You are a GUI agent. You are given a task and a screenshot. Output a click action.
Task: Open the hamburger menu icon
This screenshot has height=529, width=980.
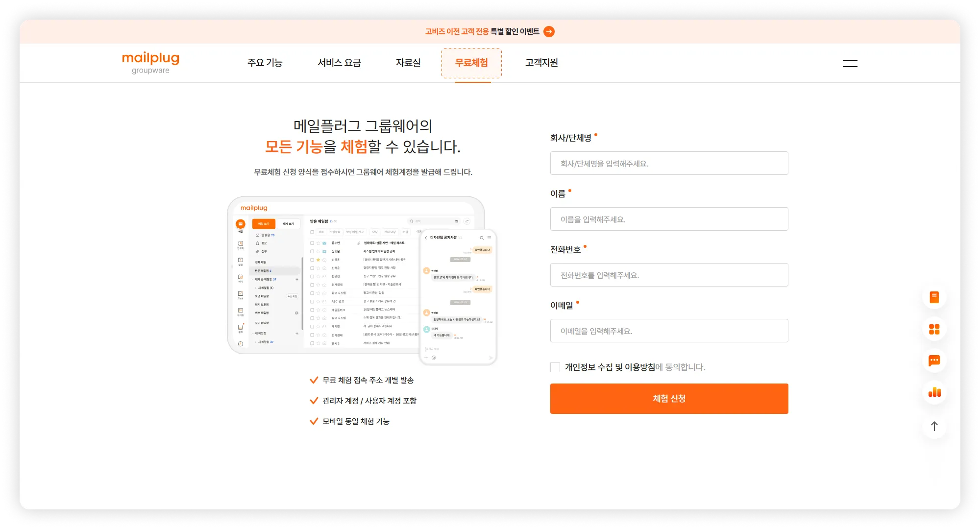[x=850, y=63]
